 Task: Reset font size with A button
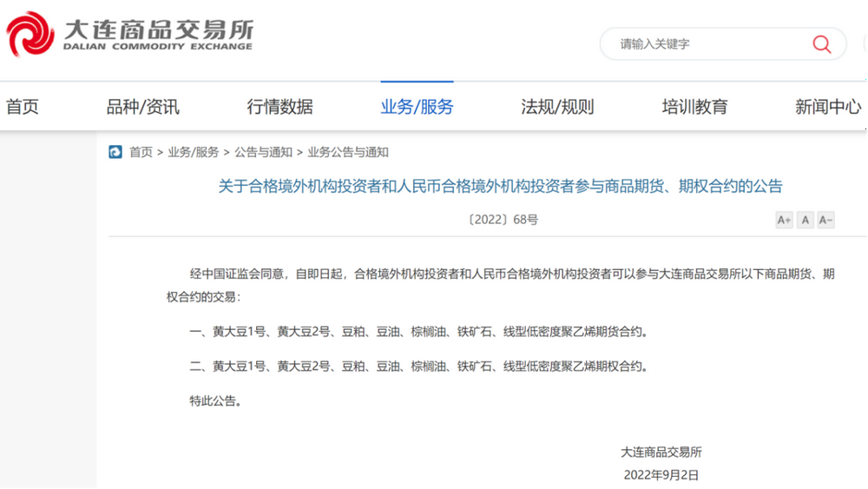point(805,220)
